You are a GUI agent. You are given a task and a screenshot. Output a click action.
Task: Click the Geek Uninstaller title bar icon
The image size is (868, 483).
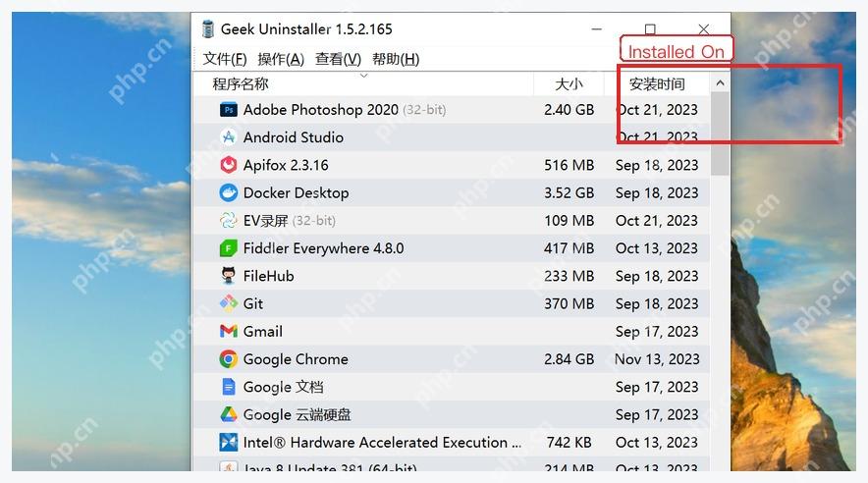click(208, 28)
